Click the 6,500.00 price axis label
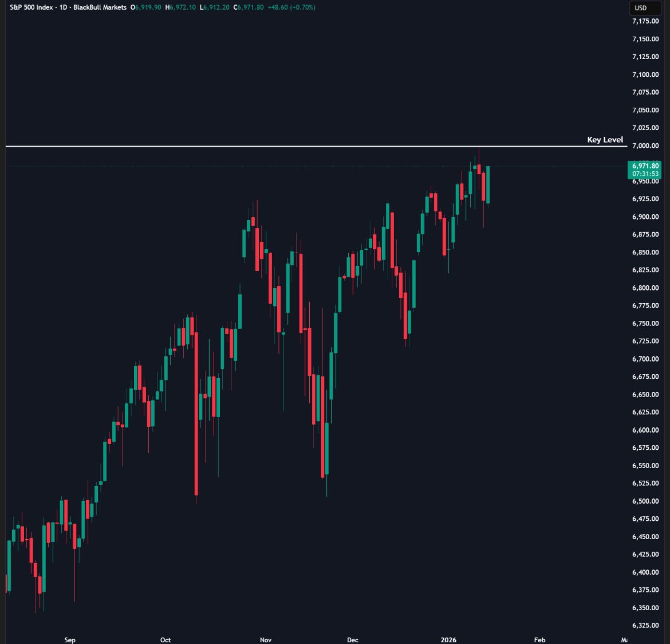 pos(645,501)
